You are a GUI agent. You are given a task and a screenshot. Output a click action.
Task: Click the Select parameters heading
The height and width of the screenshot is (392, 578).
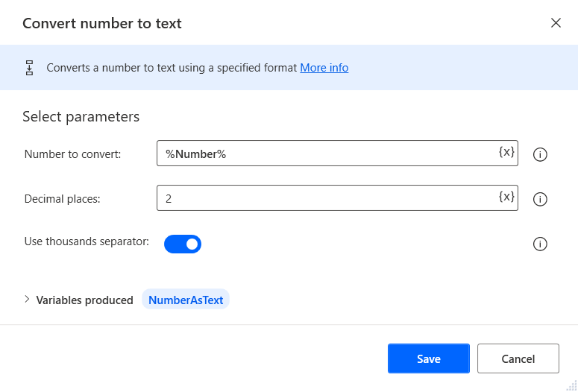(x=81, y=116)
